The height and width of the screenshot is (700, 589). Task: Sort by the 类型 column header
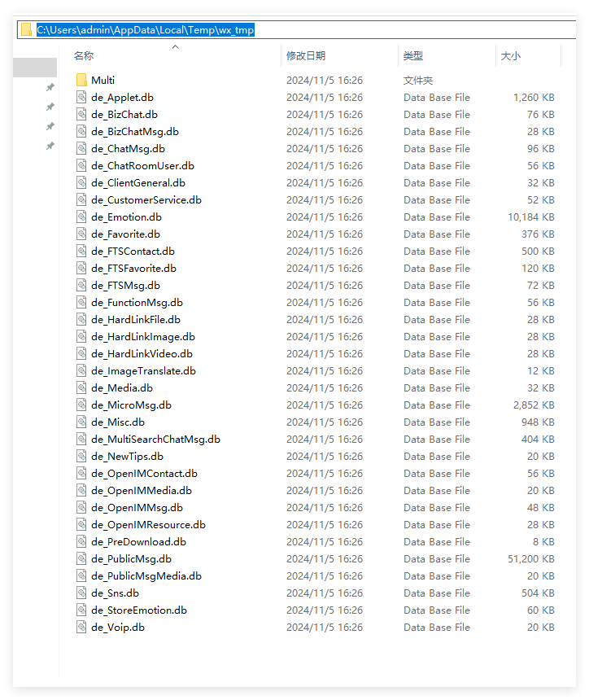412,56
